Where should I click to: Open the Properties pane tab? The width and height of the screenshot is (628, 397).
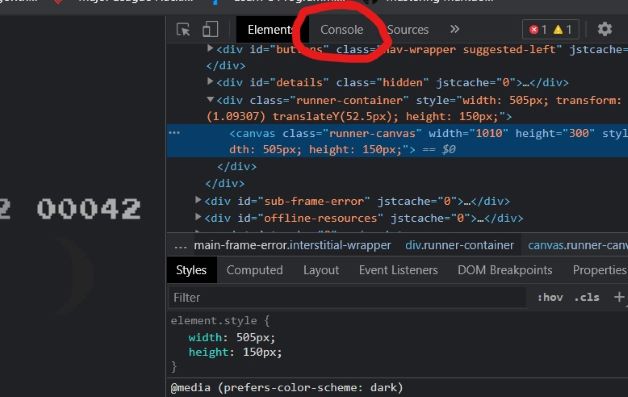pyautogui.click(x=599, y=270)
